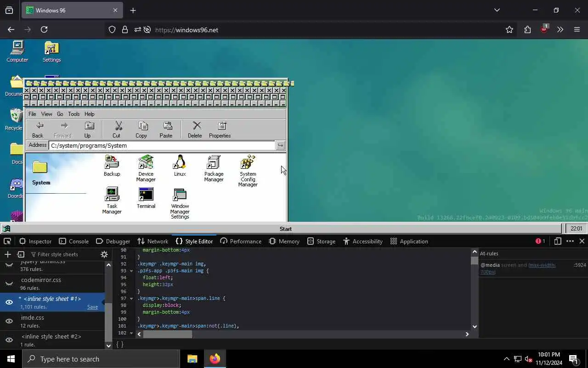
Task: Toggle visibility of codemirror.css sheet
Action: [9, 283]
